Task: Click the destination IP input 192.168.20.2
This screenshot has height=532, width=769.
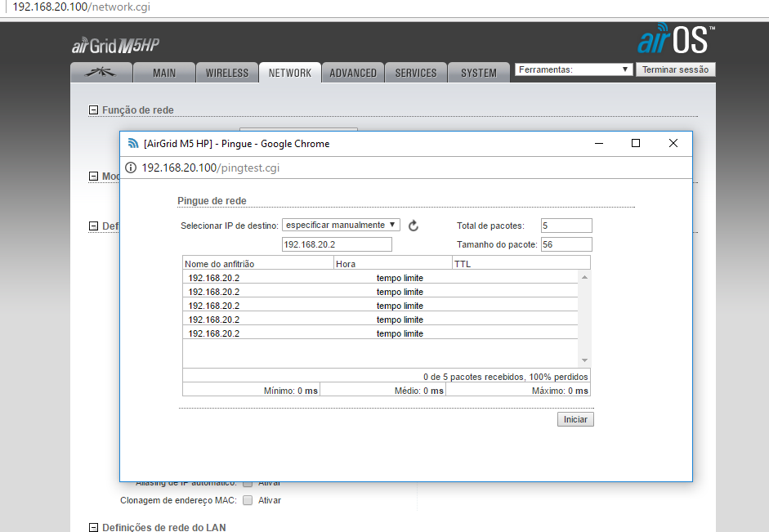Action: pos(337,244)
